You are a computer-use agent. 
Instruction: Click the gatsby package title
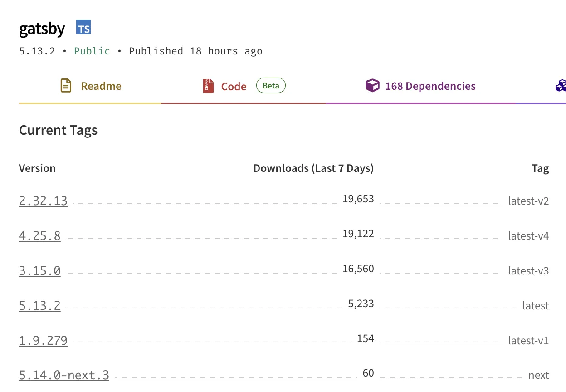click(x=42, y=28)
